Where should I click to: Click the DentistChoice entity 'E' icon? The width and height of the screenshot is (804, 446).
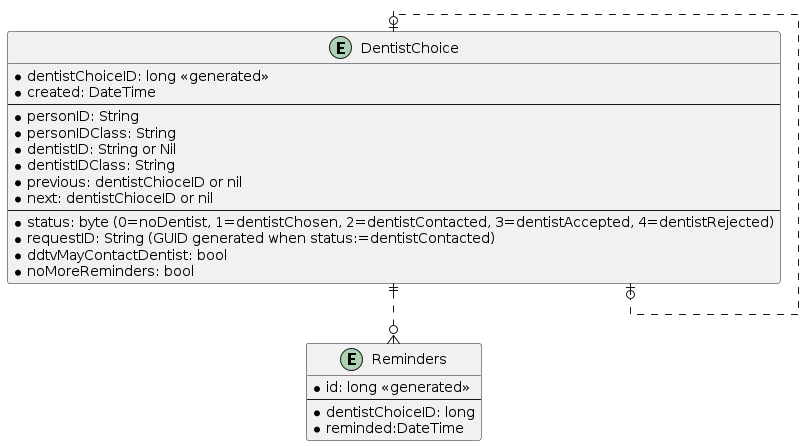(x=341, y=48)
